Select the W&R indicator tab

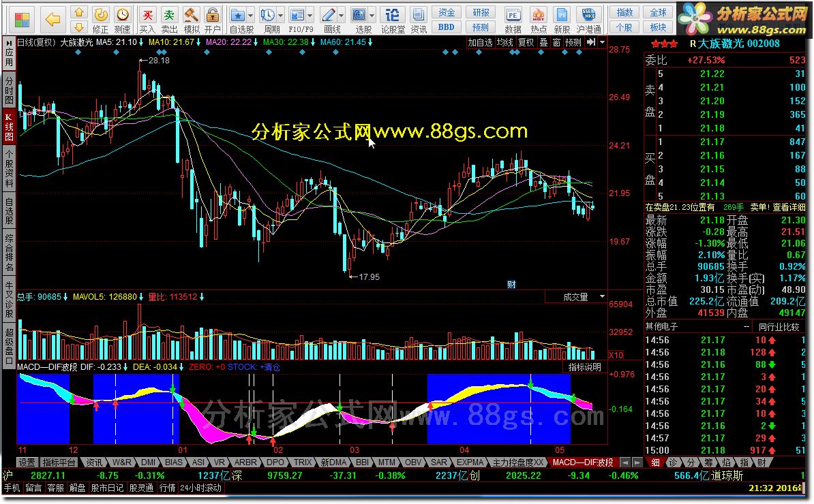[121, 462]
